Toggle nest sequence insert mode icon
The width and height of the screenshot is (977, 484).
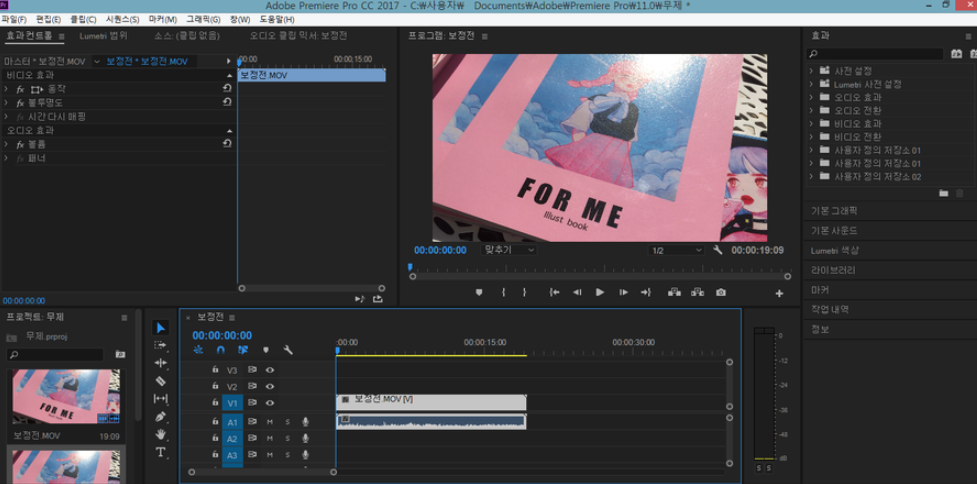(198, 350)
